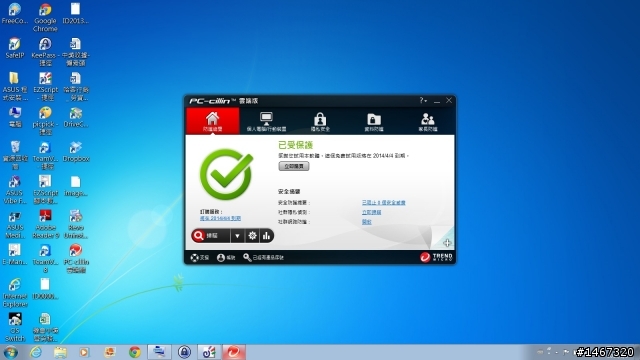
Task: Select the ASUS installer folder on desktop
Action: tap(15, 86)
